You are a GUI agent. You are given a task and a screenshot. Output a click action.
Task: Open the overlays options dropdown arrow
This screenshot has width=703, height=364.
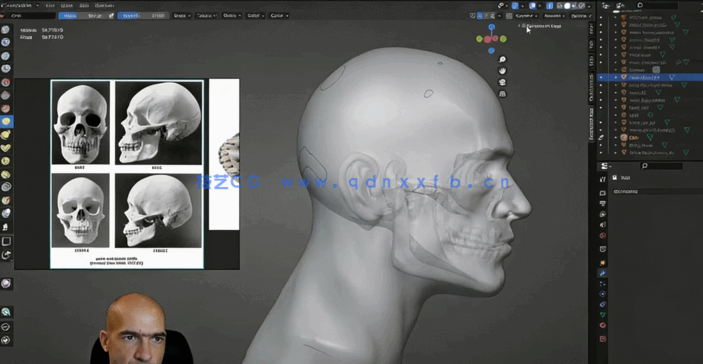pos(540,6)
